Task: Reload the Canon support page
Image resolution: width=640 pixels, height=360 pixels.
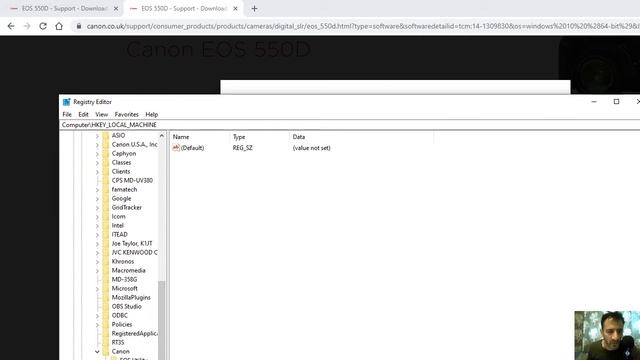Action: pyautogui.click(x=43, y=26)
